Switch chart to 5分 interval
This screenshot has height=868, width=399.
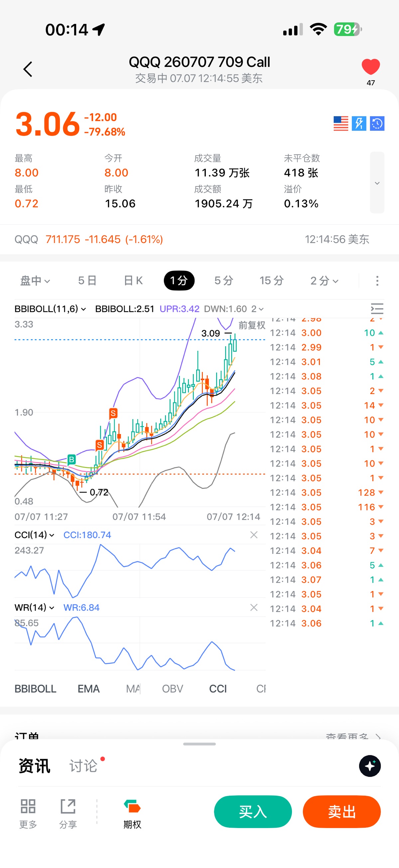coord(224,280)
